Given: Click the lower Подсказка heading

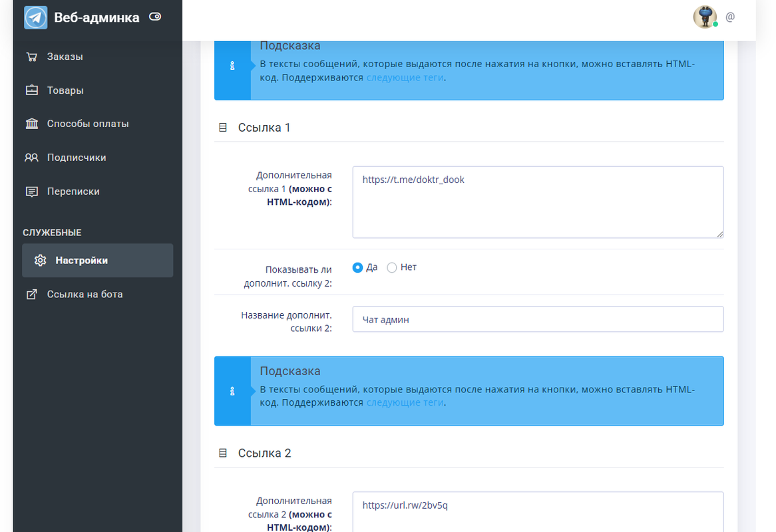Looking at the screenshot, I should pos(290,371).
